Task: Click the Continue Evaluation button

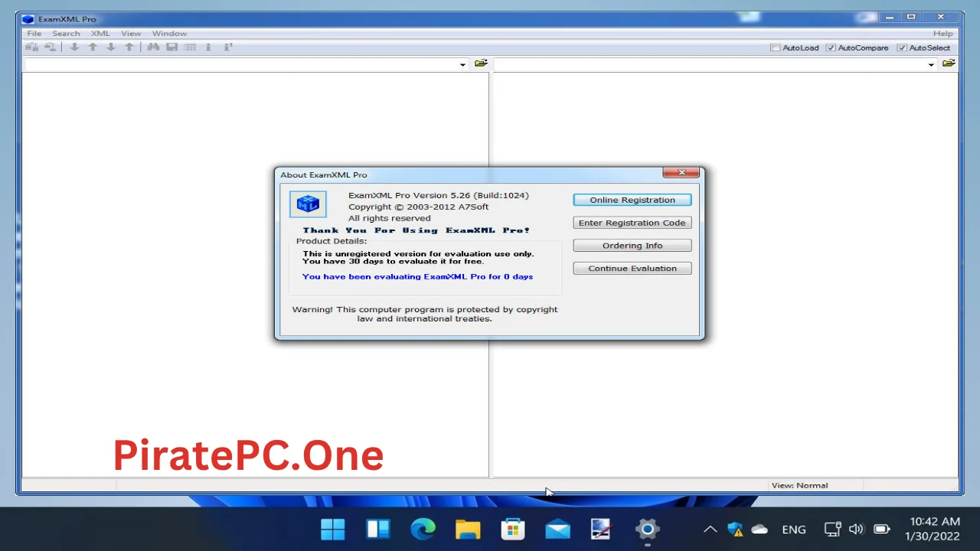Action: coord(632,269)
